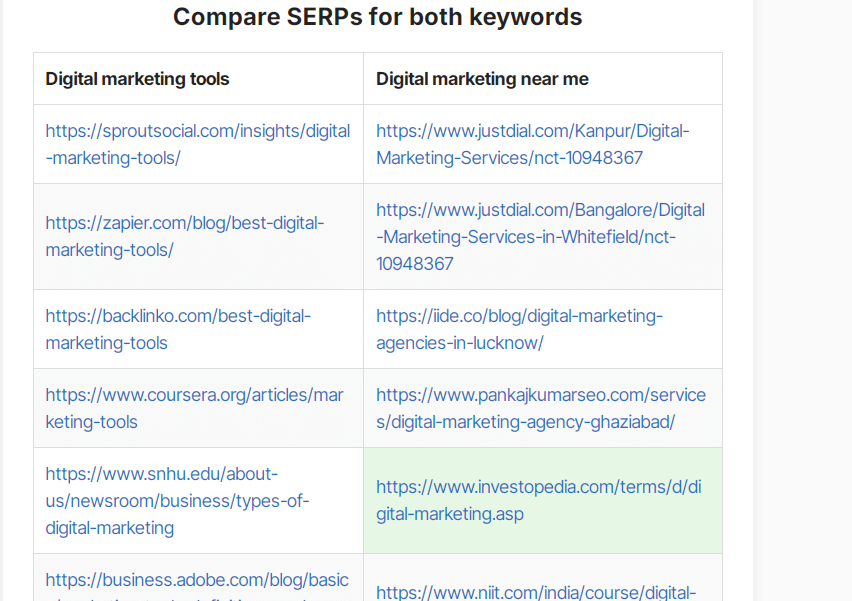
Task: Select the 'Digital marketing tools' column header
Action: coord(137,79)
